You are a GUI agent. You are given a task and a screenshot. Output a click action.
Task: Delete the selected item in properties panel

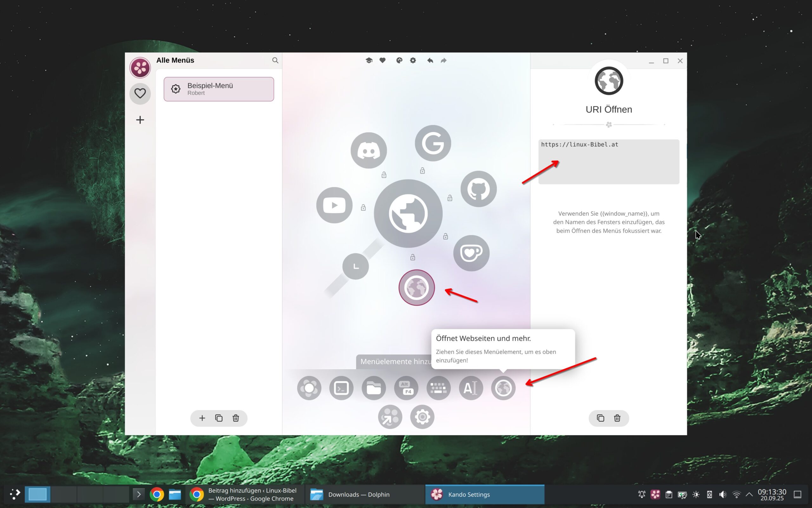click(x=617, y=418)
